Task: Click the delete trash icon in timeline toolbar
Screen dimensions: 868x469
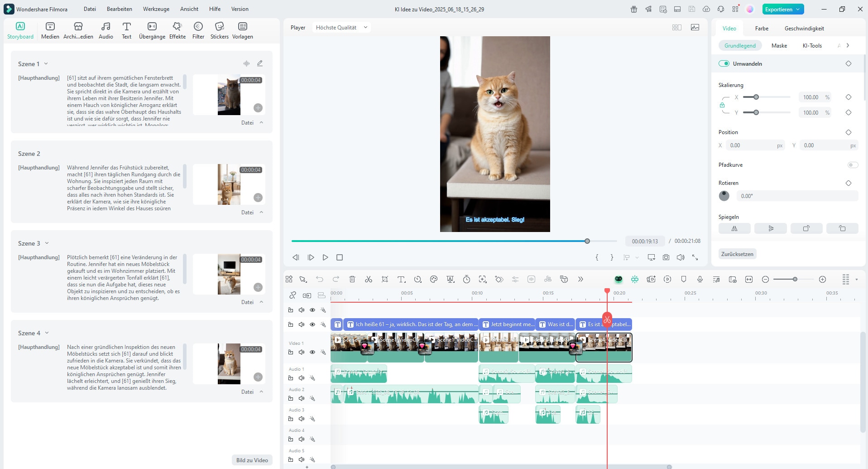Action: point(352,279)
